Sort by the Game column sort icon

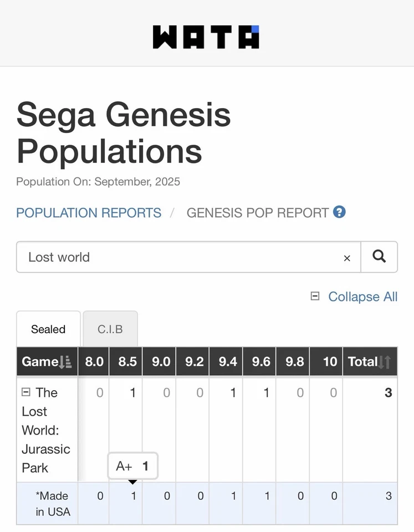tap(65, 362)
